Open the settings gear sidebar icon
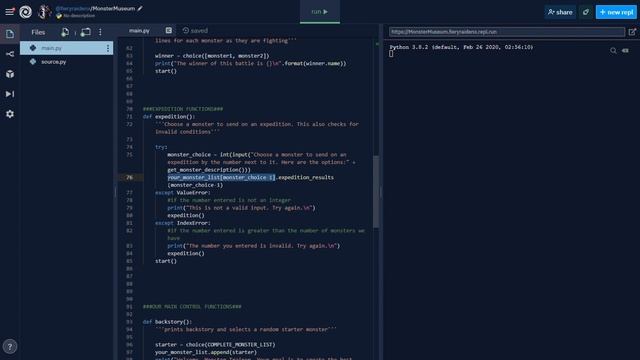The width and height of the screenshot is (640, 360). coord(10,114)
